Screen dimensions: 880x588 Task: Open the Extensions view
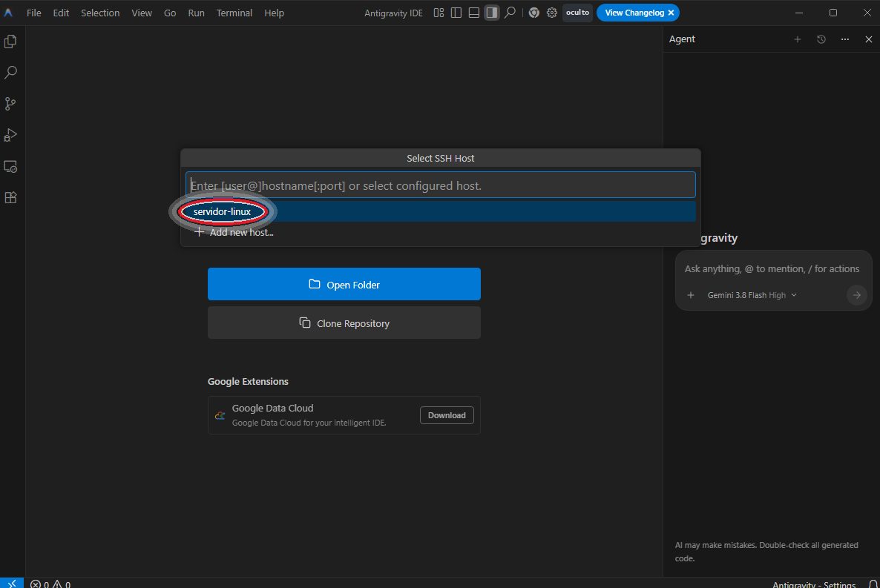[x=10, y=197]
